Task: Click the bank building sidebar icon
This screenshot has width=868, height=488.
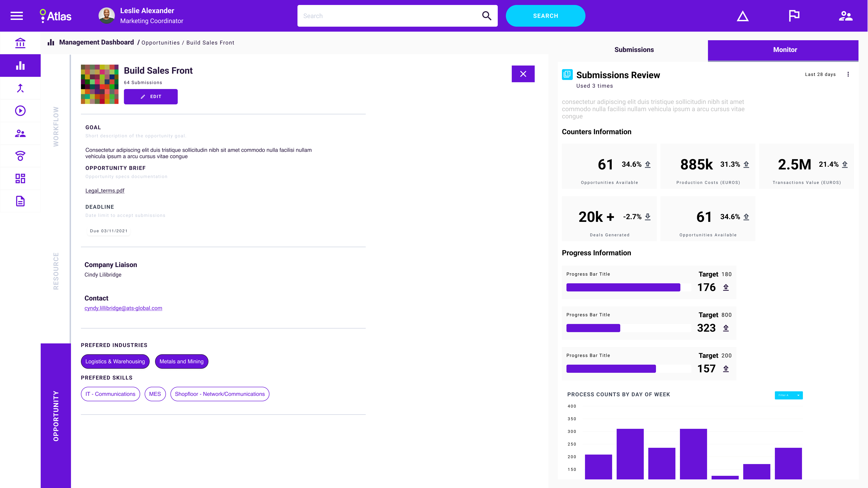Action: (x=20, y=43)
